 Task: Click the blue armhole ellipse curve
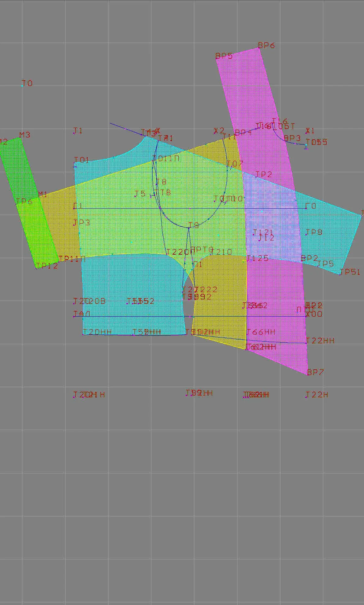pos(190,184)
